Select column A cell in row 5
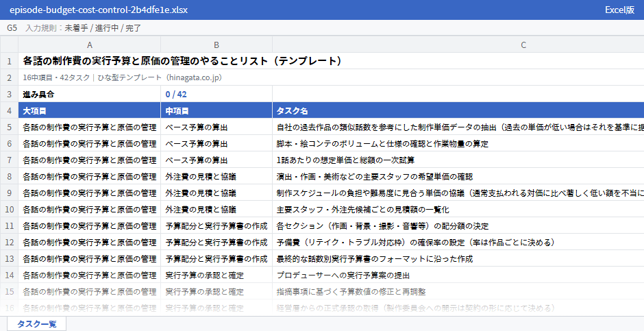Screen dimensions: 644x331 [x=90, y=127]
